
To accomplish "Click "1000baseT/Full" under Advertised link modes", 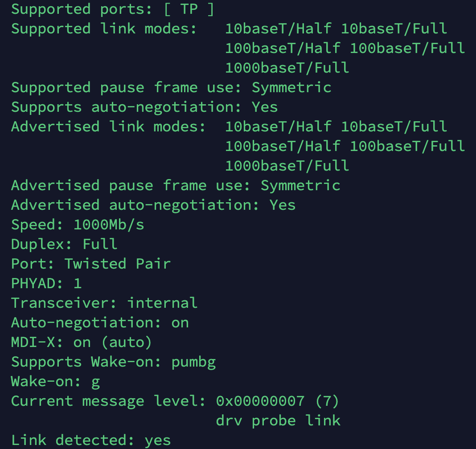I will (287, 166).
